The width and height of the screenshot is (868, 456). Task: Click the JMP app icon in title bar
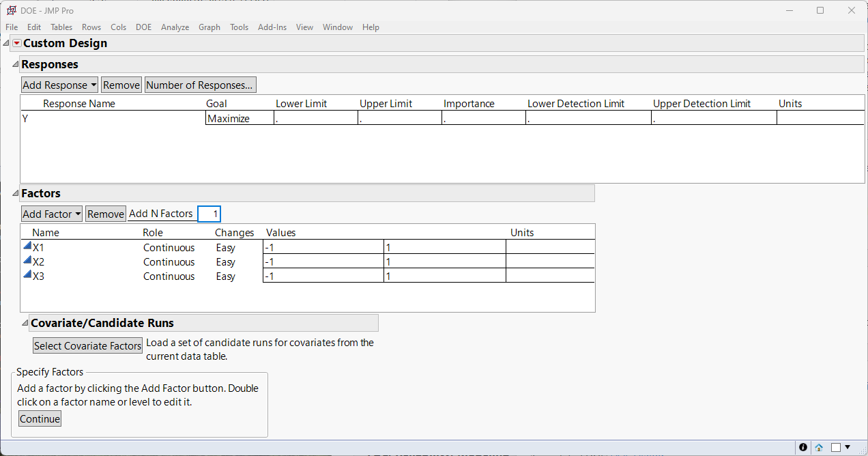tap(11, 10)
